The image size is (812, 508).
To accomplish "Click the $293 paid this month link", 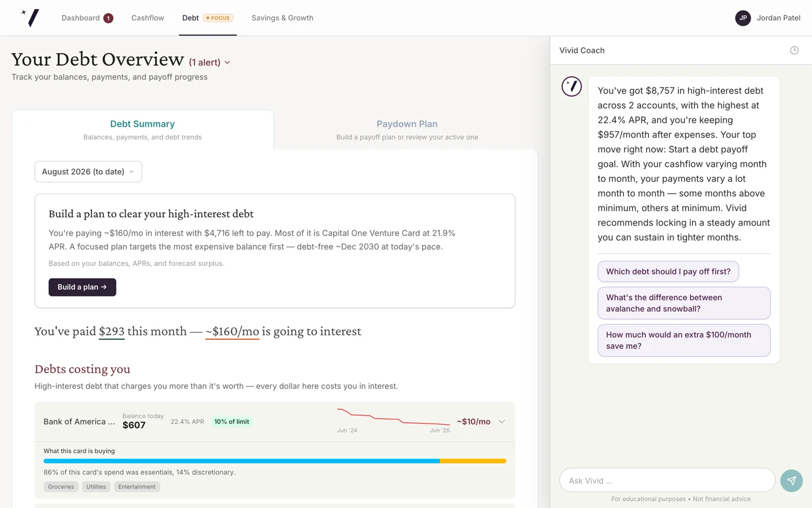I will click(112, 331).
